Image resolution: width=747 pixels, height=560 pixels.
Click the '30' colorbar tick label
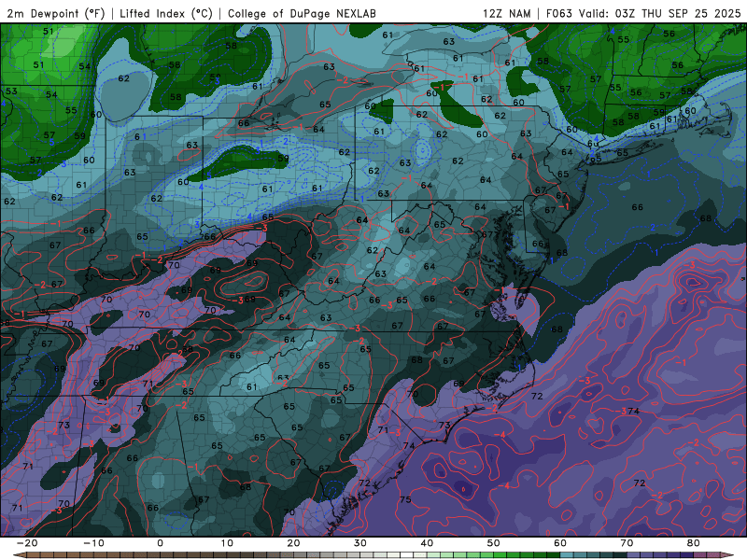[x=360, y=543]
